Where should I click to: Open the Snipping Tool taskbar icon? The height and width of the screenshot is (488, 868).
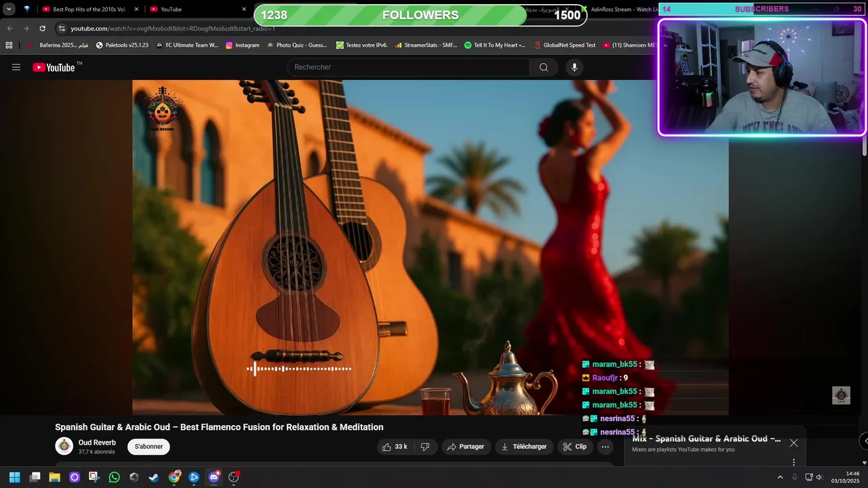tap(94, 477)
